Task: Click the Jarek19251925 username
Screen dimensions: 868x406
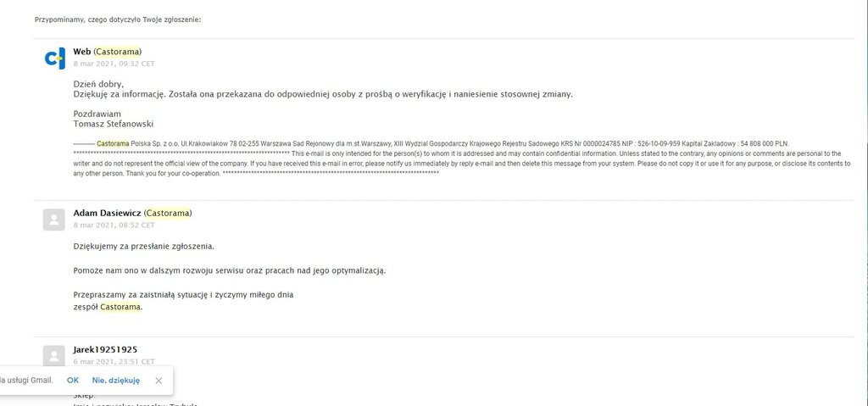Action: (105, 349)
